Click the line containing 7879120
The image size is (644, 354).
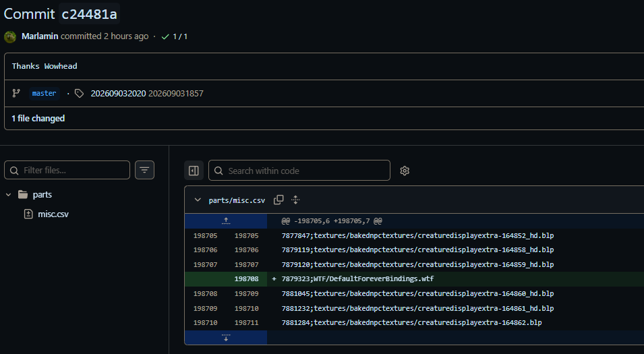point(417,264)
